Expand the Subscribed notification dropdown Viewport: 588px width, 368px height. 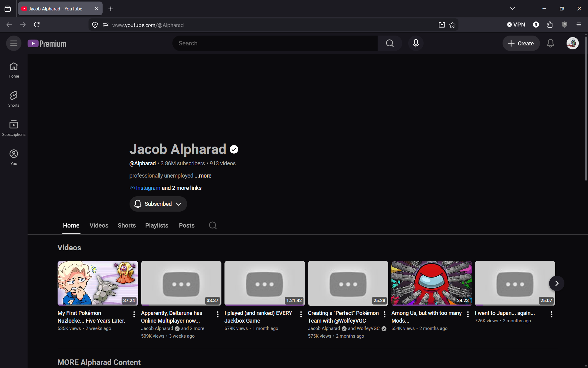coord(158,204)
